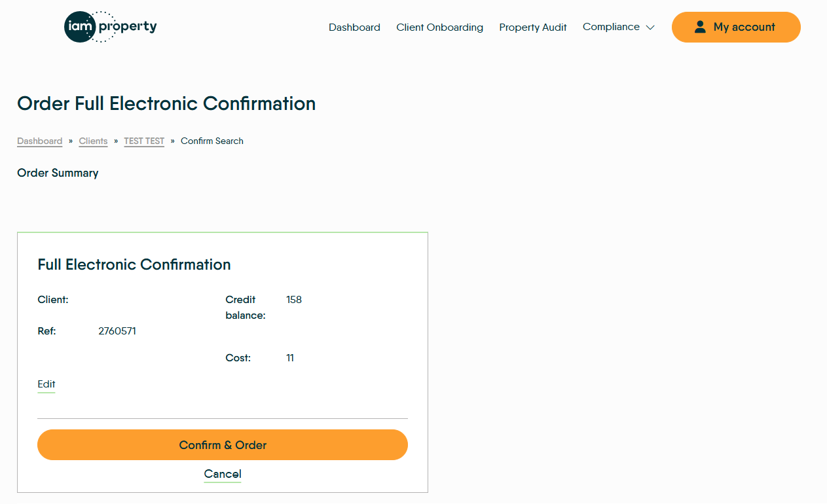Viewport: 827px width, 504px height.
Task: Click the iam property logo
Action: coord(110,27)
